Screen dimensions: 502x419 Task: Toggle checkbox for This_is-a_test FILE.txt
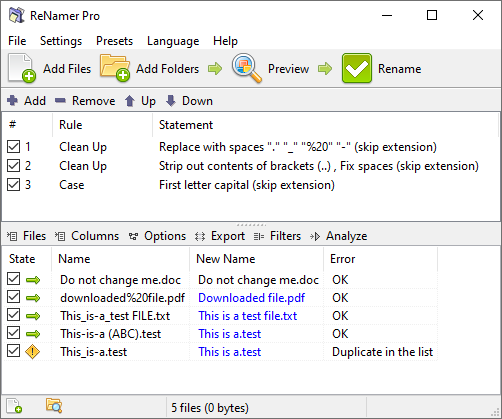click(14, 315)
